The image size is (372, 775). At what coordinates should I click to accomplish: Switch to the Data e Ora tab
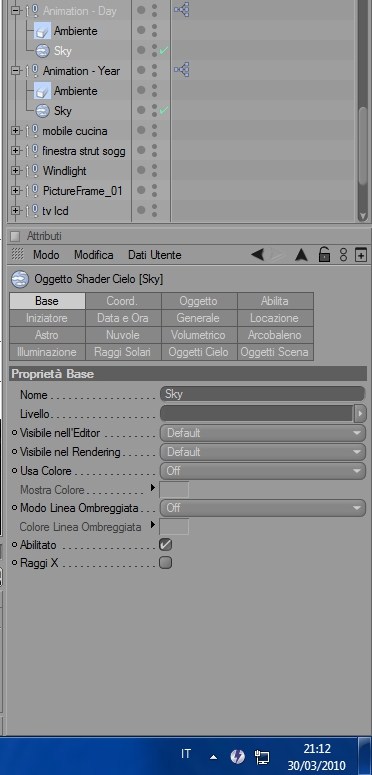point(123,318)
